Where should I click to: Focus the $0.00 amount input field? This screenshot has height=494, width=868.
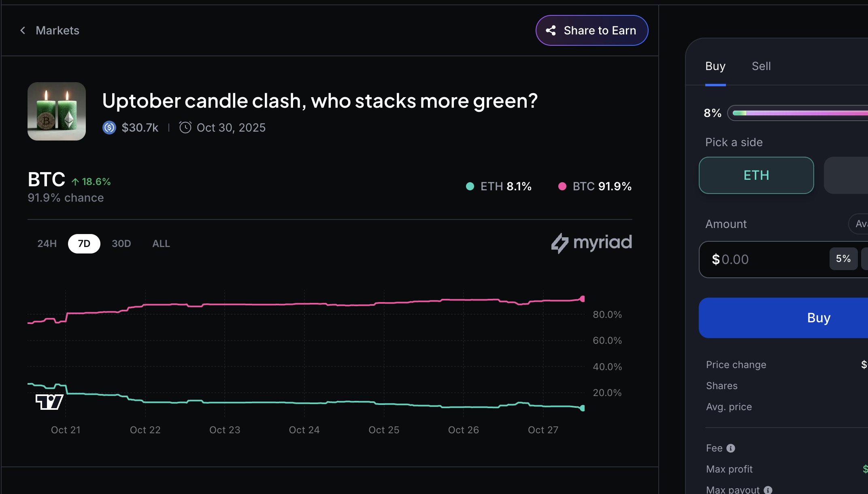coord(765,260)
